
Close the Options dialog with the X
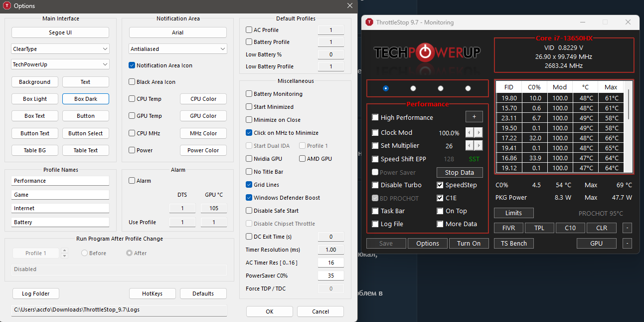pos(349,6)
